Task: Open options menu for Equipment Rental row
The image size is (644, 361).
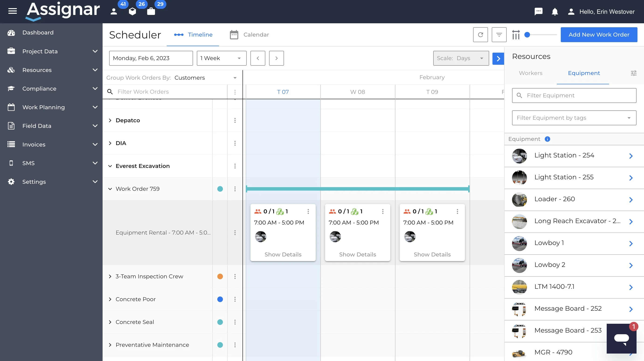Action: [235, 233]
